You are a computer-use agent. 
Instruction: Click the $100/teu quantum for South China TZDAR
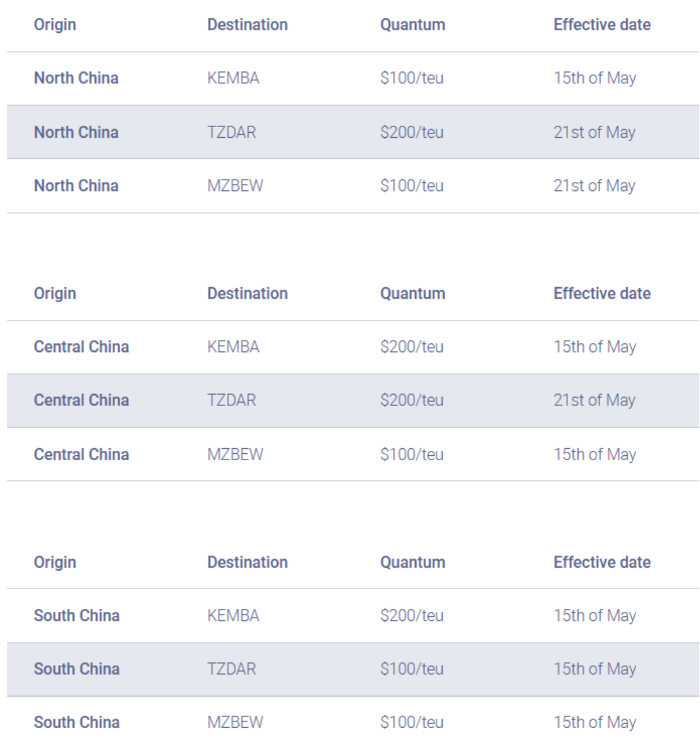412,669
